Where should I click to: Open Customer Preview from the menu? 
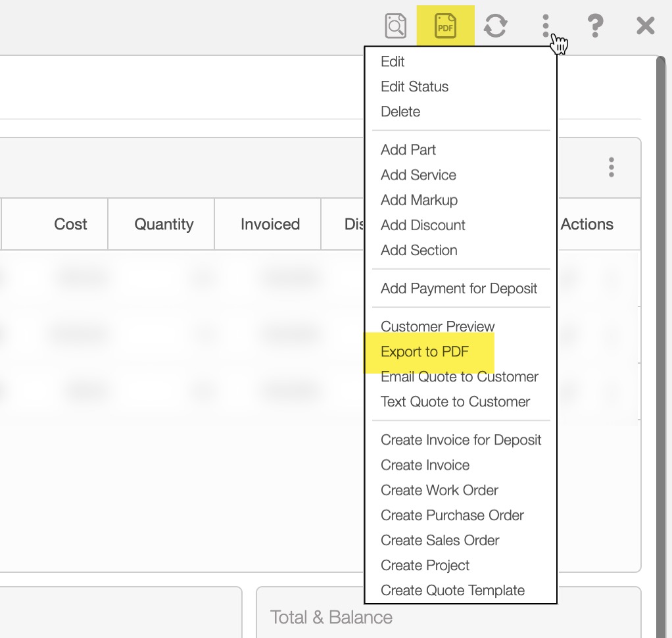[437, 327]
